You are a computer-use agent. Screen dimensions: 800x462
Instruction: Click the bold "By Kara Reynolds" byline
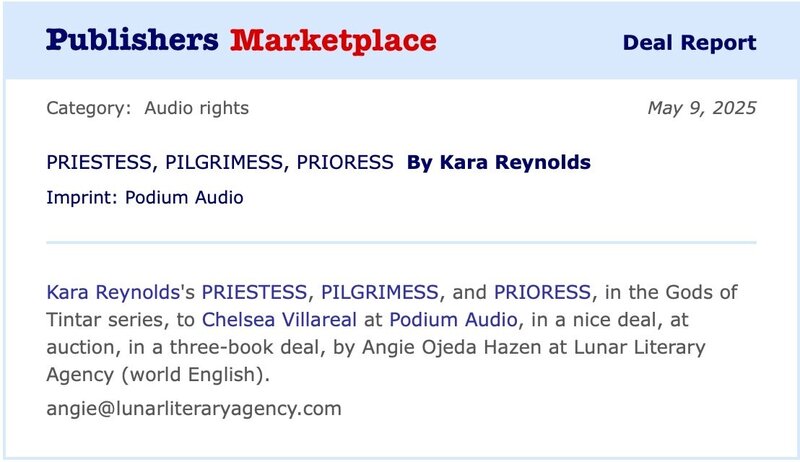(x=499, y=162)
